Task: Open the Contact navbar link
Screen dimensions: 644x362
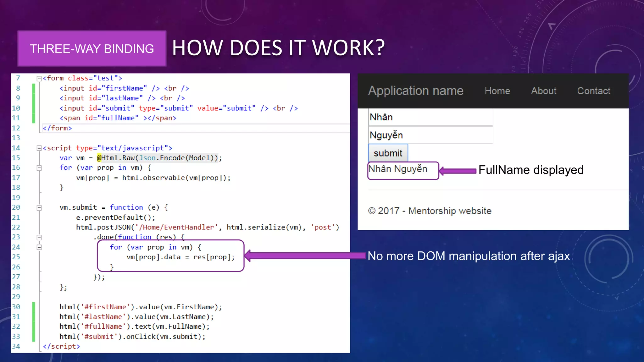Action: [594, 91]
